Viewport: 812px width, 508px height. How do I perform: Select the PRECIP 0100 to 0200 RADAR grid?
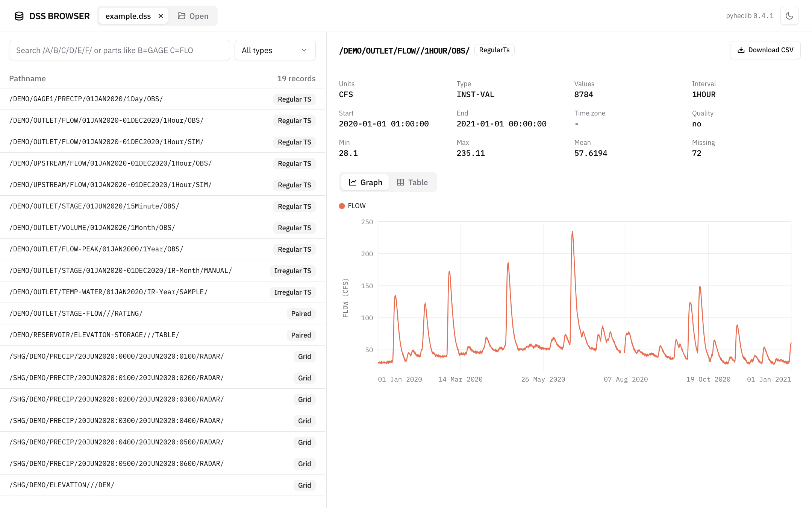[x=162, y=378]
